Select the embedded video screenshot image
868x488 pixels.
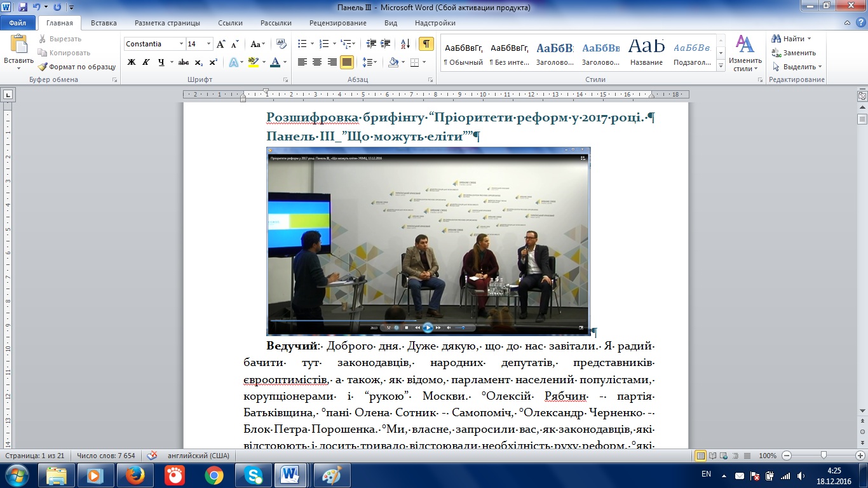pyautogui.click(x=428, y=241)
